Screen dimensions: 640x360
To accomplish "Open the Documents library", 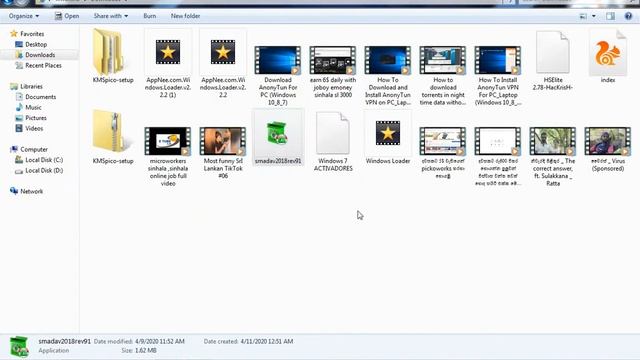I will 36,97.
